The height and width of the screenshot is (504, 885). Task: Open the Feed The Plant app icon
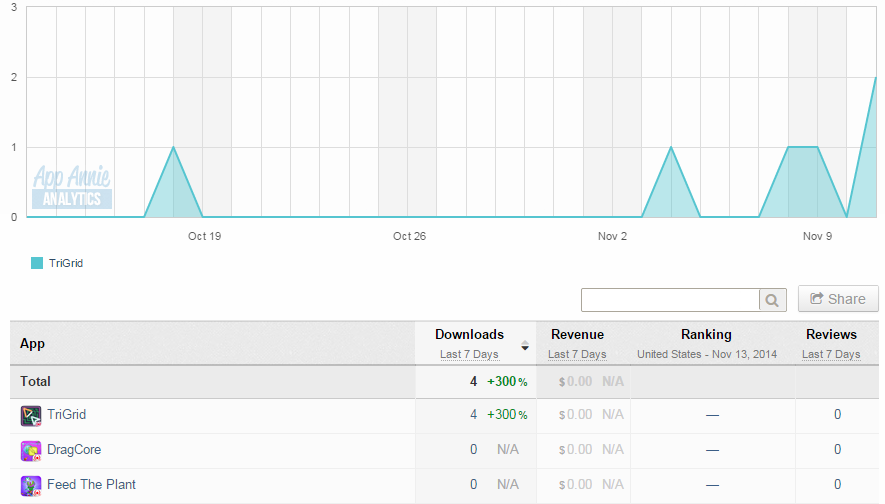(31, 485)
